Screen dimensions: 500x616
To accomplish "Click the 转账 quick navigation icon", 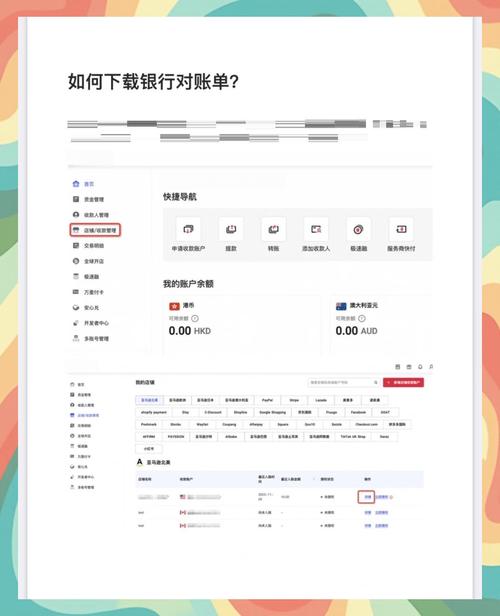I will (273, 229).
